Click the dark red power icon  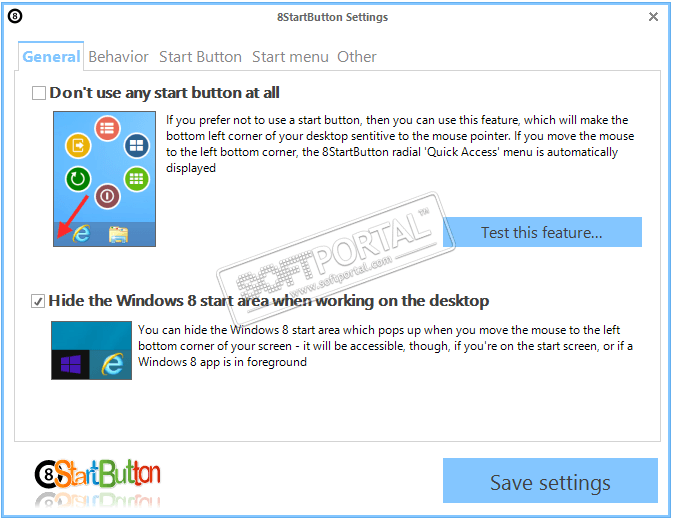[107, 196]
